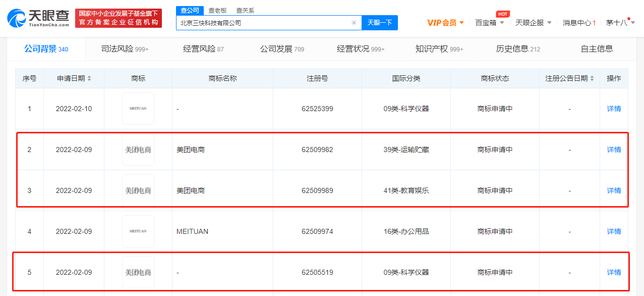Open 美团电商 trademark image for 62505519
Image resolution: width=644 pixels, height=296 pixels.
(138, 272)
